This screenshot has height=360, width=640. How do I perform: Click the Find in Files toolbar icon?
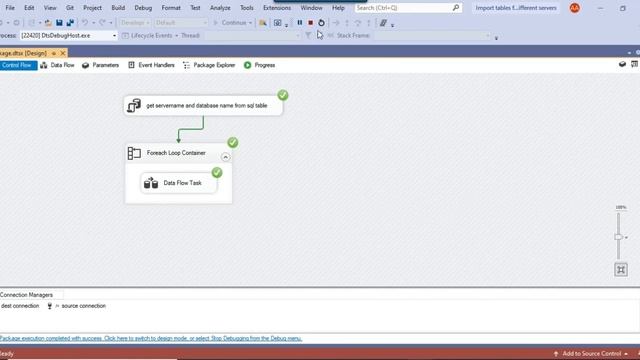point(263,23)
